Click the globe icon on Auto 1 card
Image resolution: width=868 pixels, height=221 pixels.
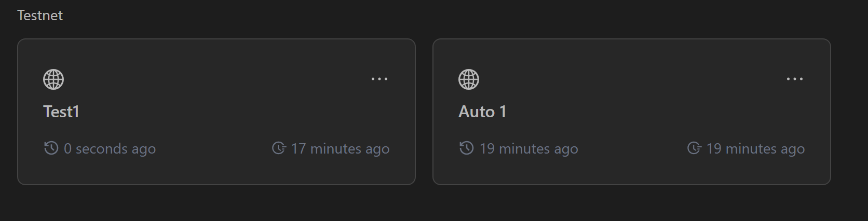469,79
